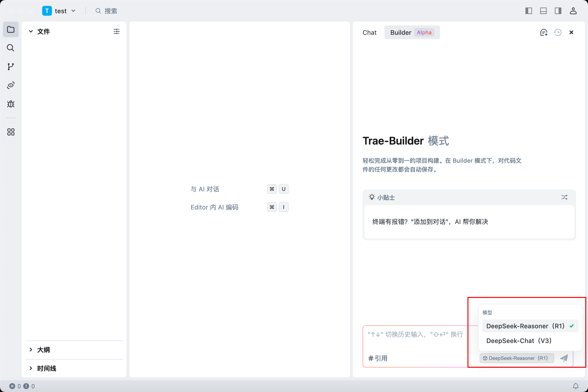Click the #引用 reference button

click(378, 358)
